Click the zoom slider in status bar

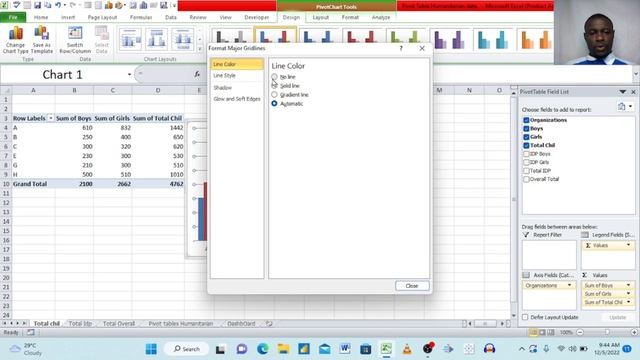pos(607,333)
